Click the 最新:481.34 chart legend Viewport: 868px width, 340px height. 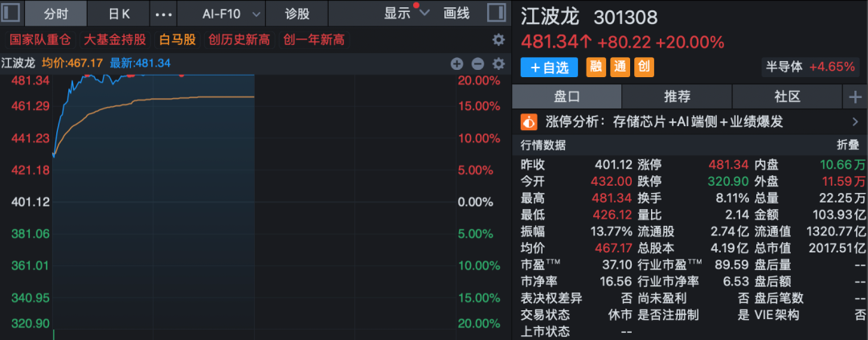140,63
